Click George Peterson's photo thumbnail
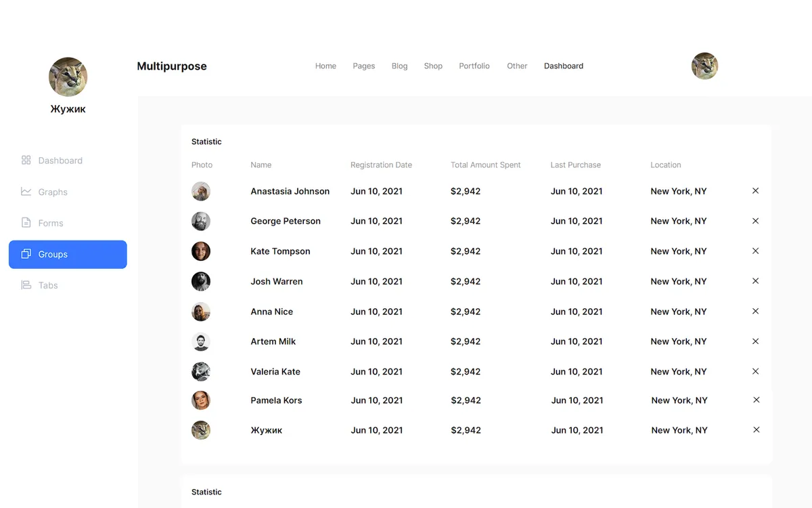The height and width of the screenshot is (508, 812). [x=201, y=221]
